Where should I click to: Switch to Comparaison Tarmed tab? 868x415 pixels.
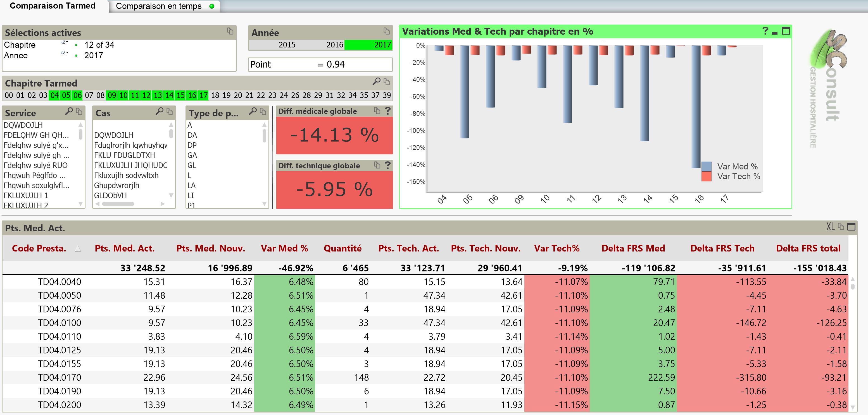(53, 6)
